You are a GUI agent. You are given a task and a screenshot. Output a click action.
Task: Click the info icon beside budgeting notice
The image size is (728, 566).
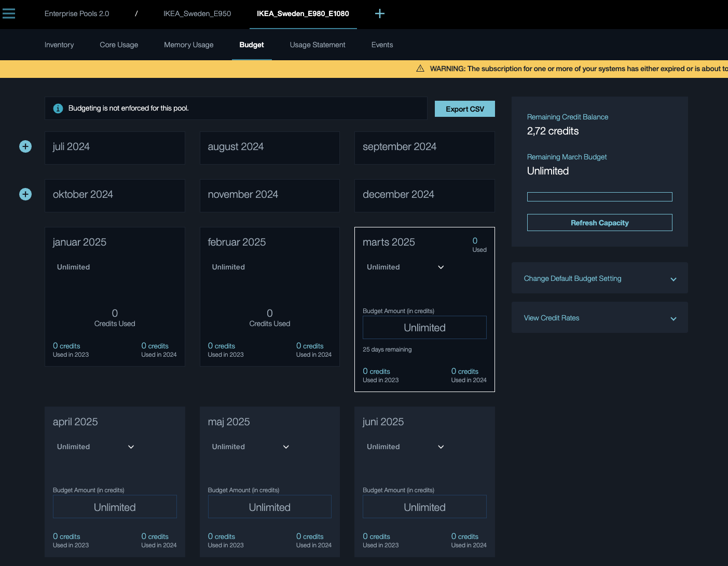pos(58,109)
